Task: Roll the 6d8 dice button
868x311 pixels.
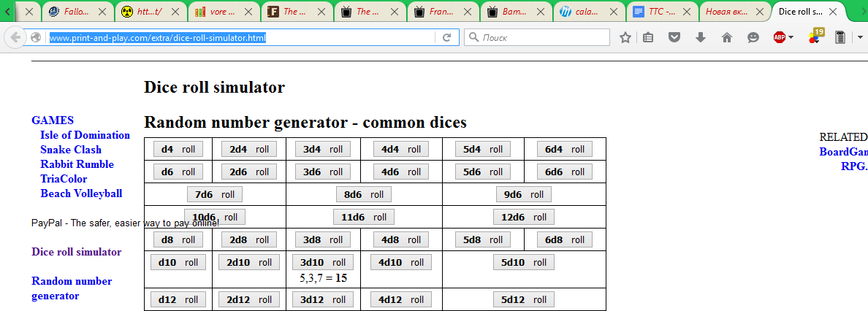Action: [x=565, y=240]
